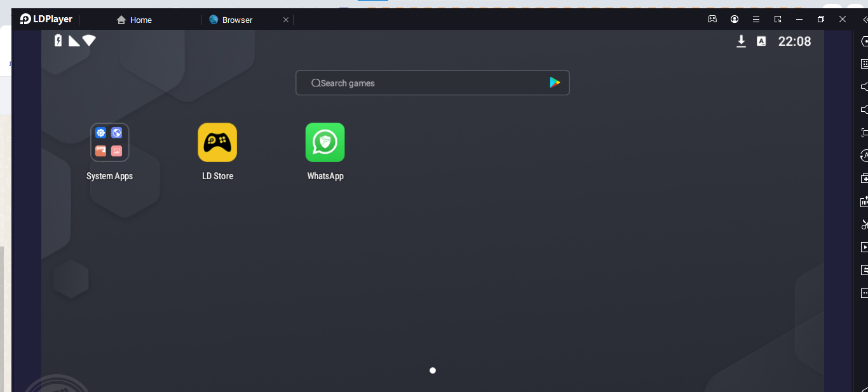The image size is (868, 392).
Task: Click the home page indicator dot
Action: [433, 370]
